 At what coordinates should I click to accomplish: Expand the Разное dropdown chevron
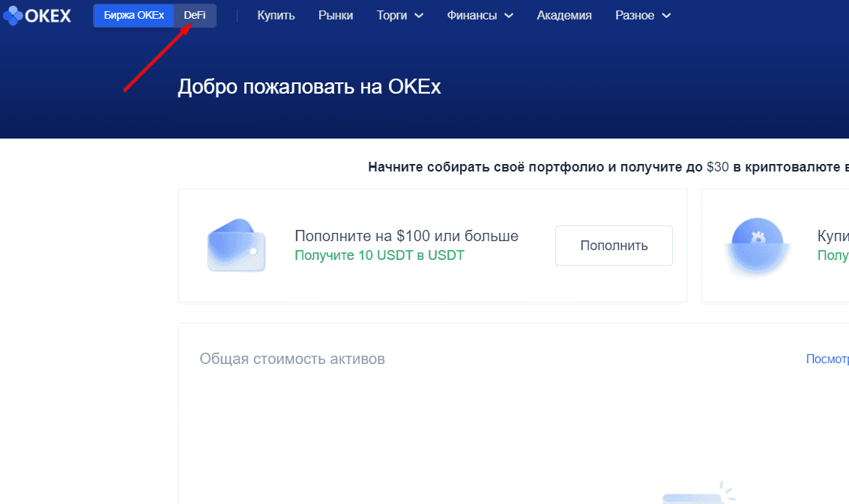666,16
